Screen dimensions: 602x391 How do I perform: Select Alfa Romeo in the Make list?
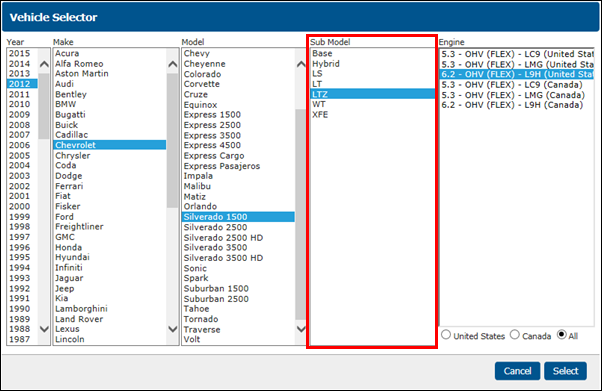(x=109, y=64)
